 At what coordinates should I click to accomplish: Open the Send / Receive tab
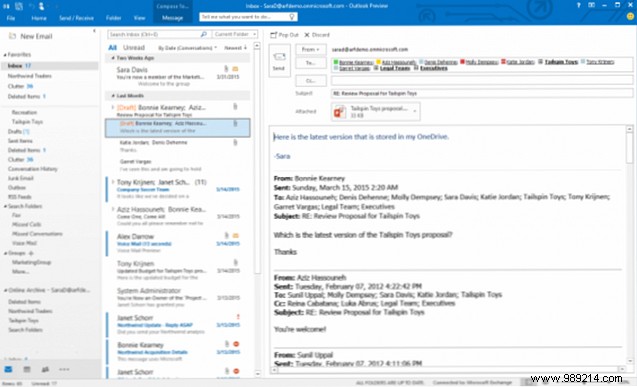[76, 18]
